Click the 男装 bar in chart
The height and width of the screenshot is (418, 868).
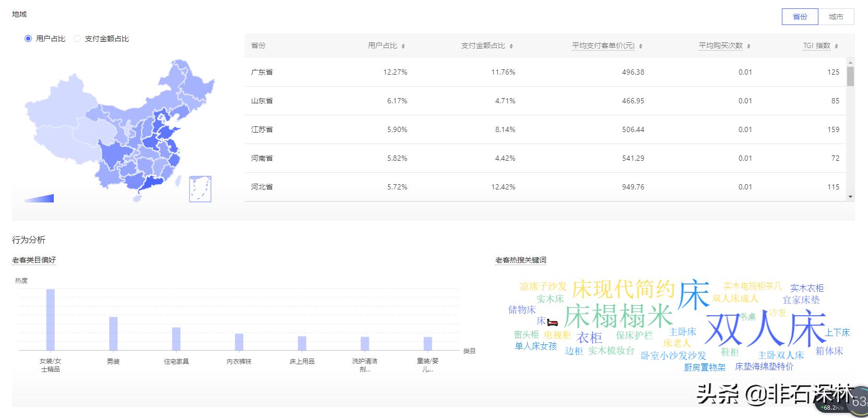point(113,333)
